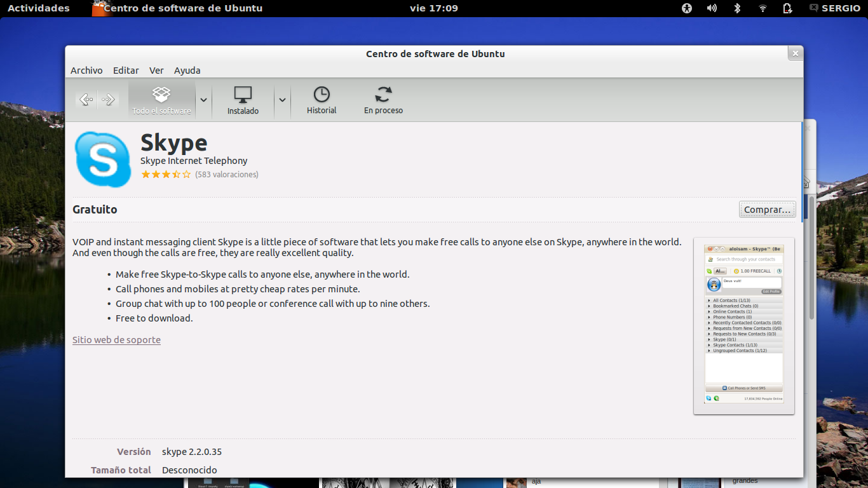This screenshot has height=488, width=868.
Task: Open the Ayuda menu
Action: point(187,71)
